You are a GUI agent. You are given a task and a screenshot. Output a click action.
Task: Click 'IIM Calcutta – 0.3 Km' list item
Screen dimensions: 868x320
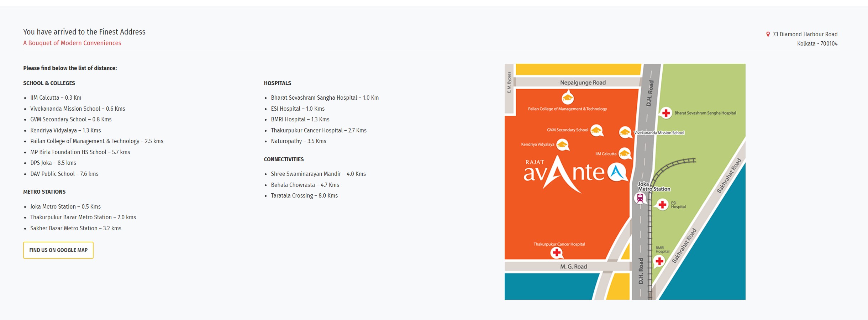point(56,98)
